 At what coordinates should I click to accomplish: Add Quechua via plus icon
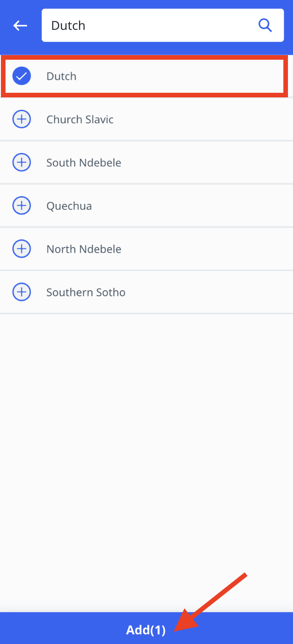(22, 206)
